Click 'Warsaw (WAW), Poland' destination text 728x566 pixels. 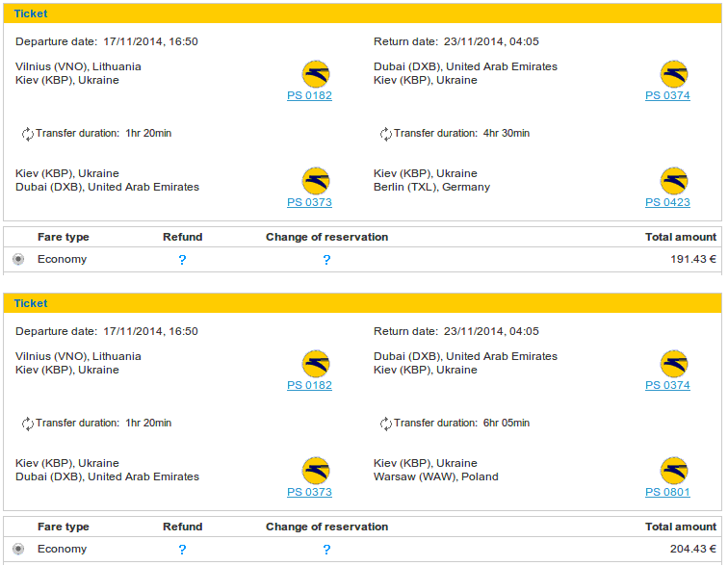coord(436,476)
